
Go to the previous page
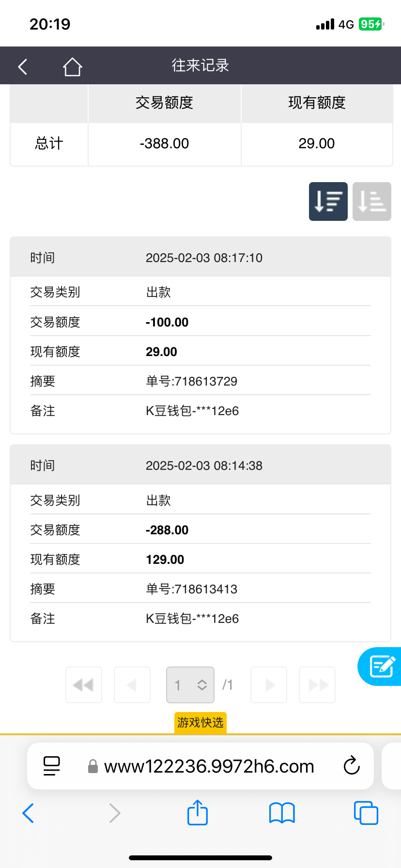(132, 685)
